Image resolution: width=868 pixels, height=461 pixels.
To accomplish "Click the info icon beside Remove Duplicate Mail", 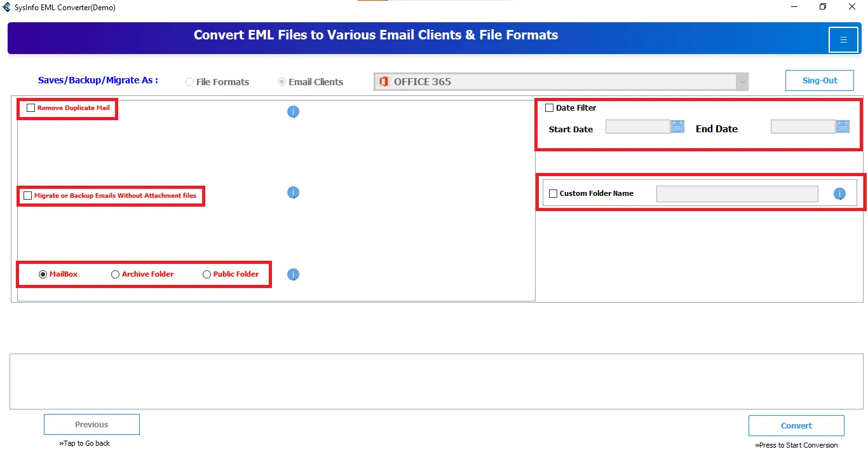I will [x=293, y=112].
